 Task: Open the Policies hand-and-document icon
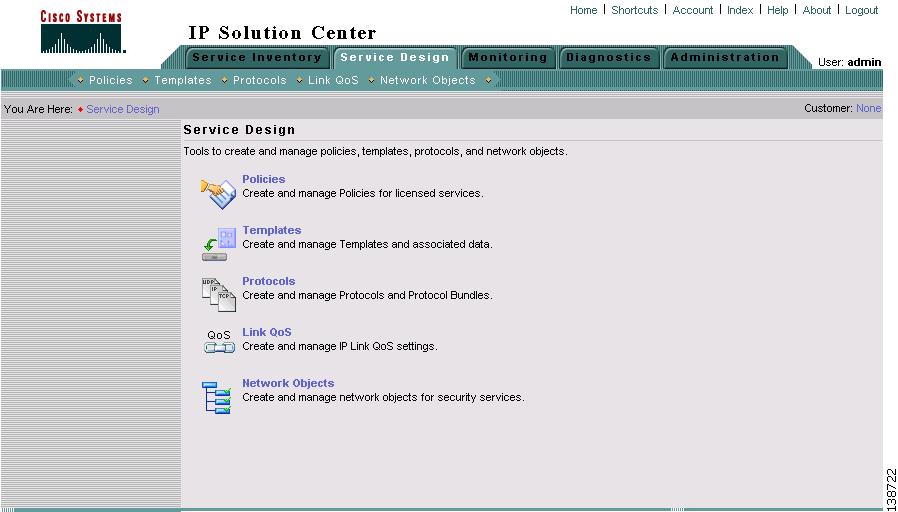tap(218, 194)
